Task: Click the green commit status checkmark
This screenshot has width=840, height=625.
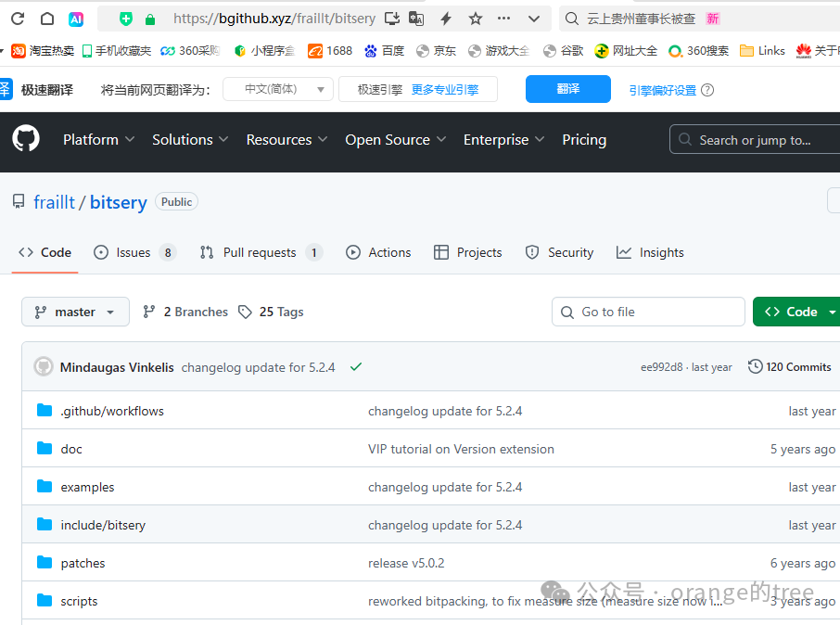Action: coord(356,366)
